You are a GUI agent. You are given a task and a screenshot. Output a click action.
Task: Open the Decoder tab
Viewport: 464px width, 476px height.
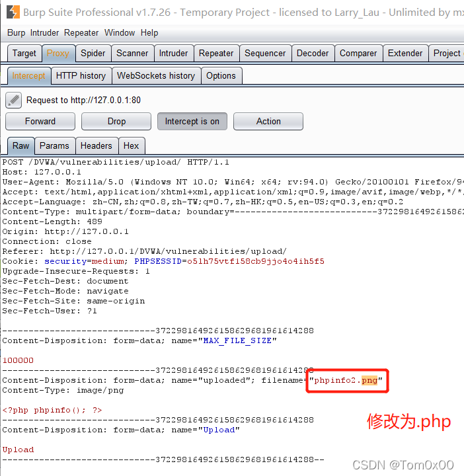313,54
